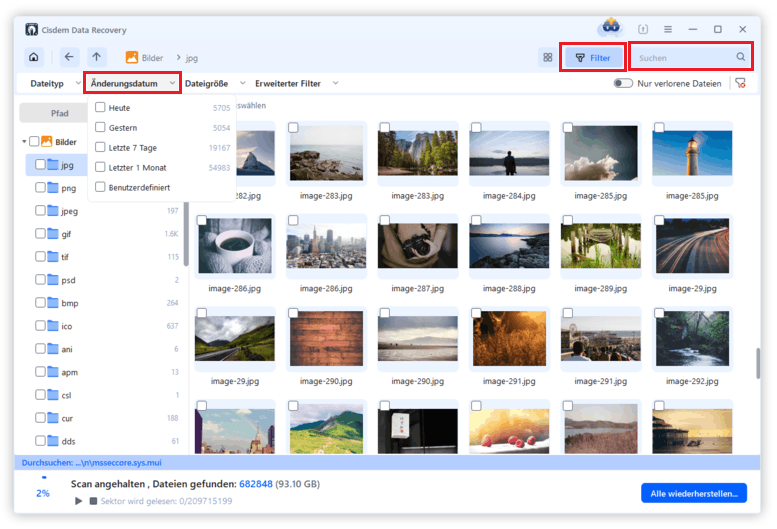The height and width of the screenshot is (529, 777).
Task: Click the back arrow navigation button
Action: coord(69,58)
